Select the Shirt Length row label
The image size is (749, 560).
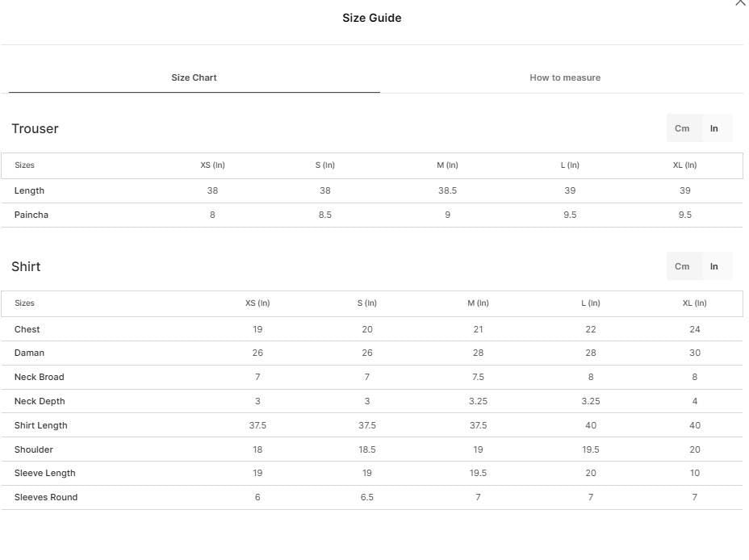pyautogui.click(x=40, y=425)
